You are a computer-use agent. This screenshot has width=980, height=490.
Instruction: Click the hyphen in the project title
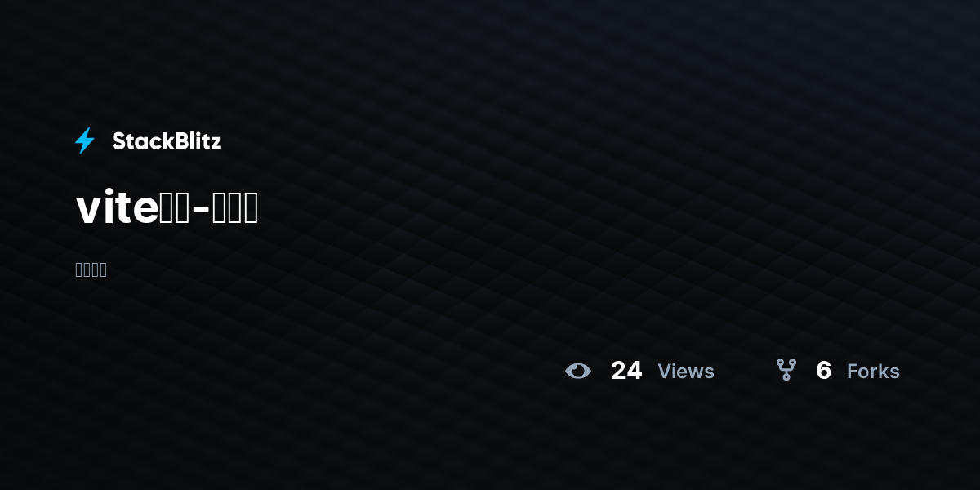[x=202, y=211]
